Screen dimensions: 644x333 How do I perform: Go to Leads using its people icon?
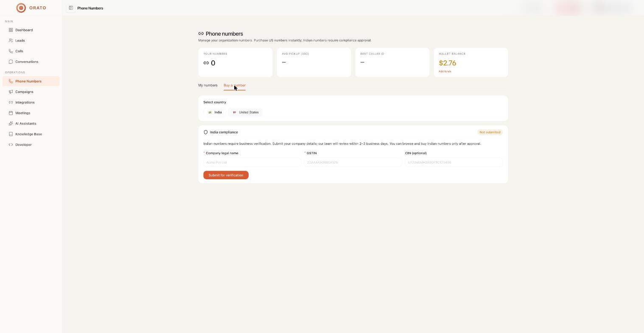point(11,41)
